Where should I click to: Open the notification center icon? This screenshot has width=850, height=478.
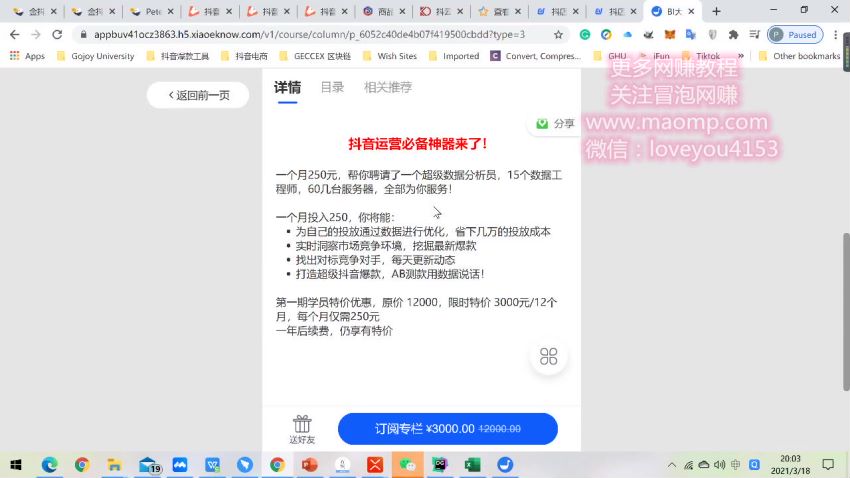click(828, 465)
